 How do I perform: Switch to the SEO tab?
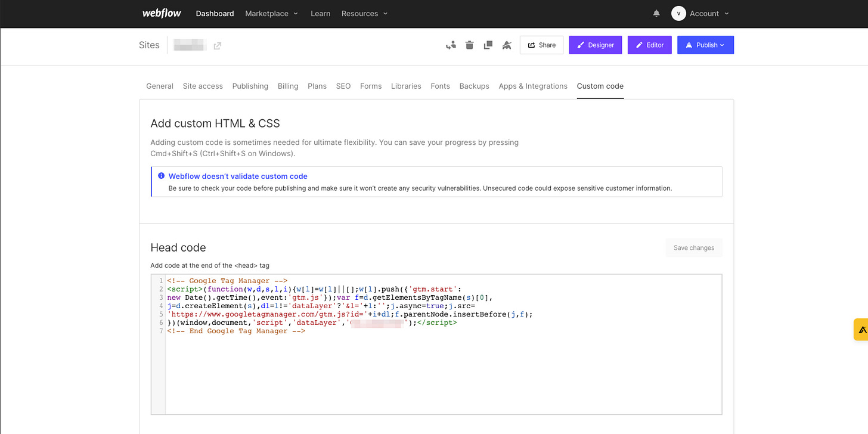tap(343, 86)
